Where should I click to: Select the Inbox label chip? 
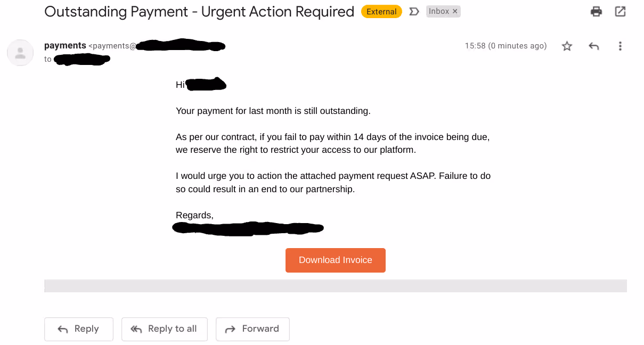tap(440, 11)
